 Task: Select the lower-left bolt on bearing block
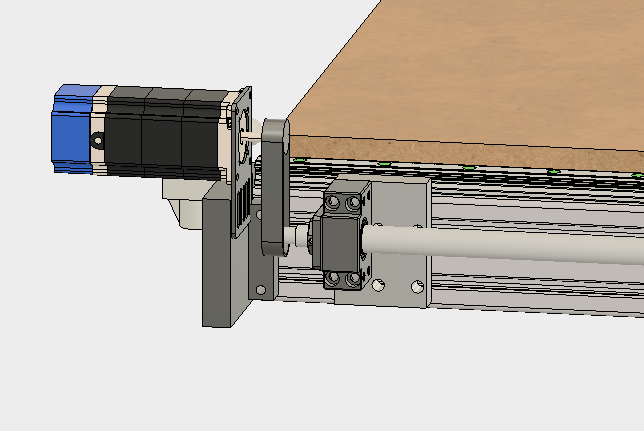click(332, 277)
